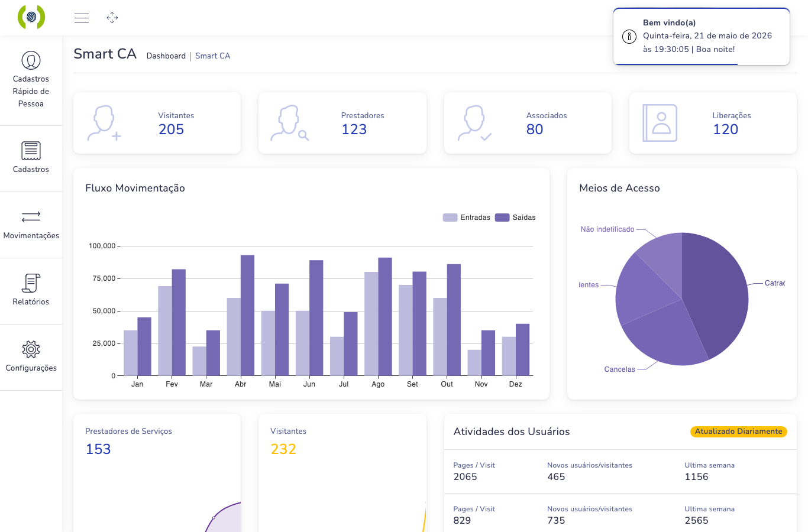
Task: Click the Nov Entradas bar
Action: pyautogui.click(x=474, y=362)
